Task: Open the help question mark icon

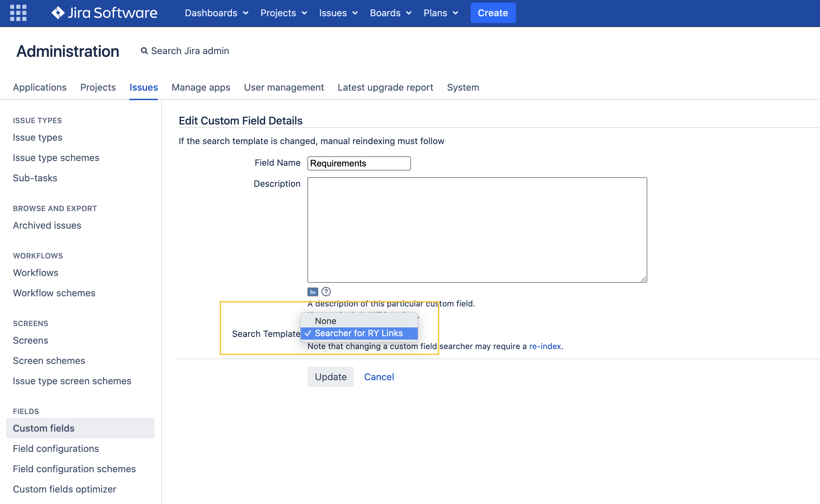Action: pos(326,292)
